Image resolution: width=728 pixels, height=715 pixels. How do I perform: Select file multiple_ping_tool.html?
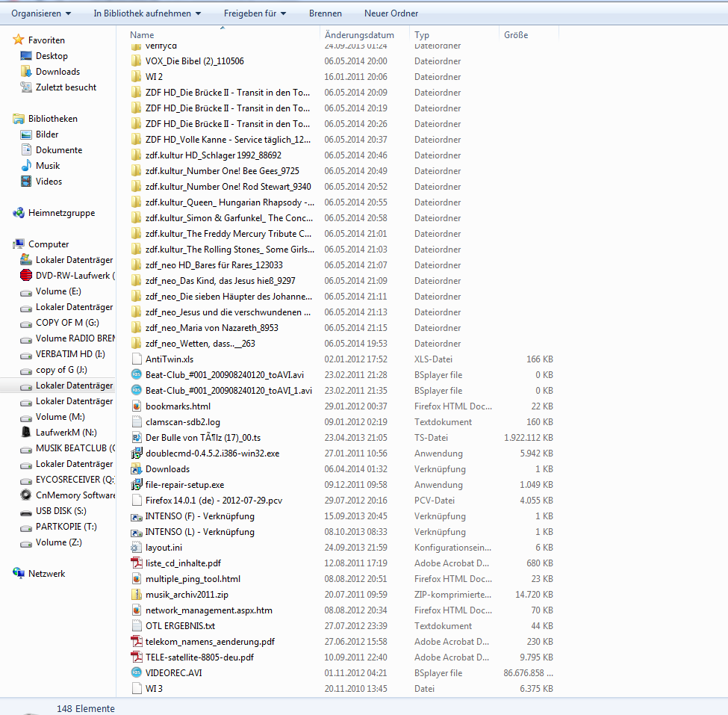coord(193,579)
